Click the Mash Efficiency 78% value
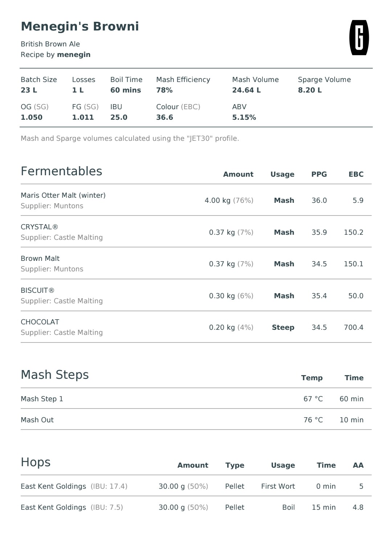Viewport: 392px width, 554px height. 164,90
